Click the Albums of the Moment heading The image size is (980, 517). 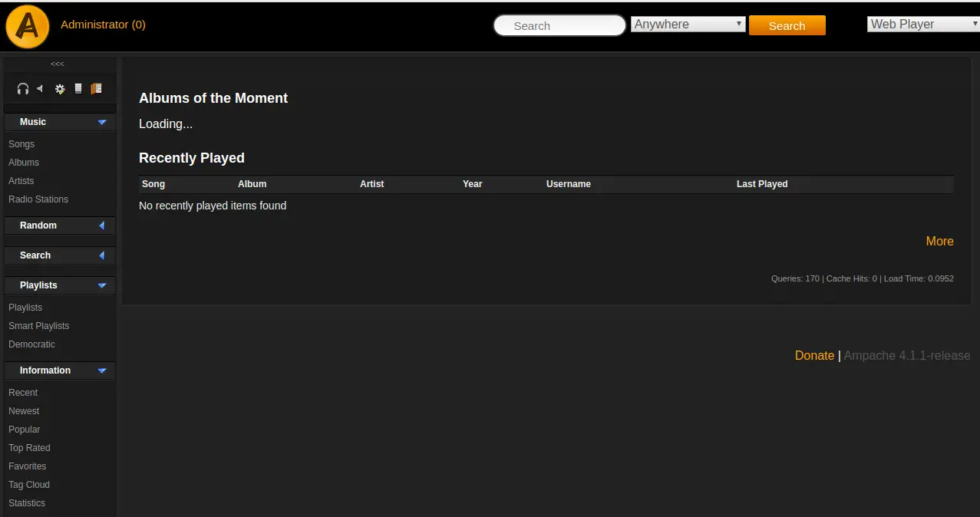(x=213, y=98)
